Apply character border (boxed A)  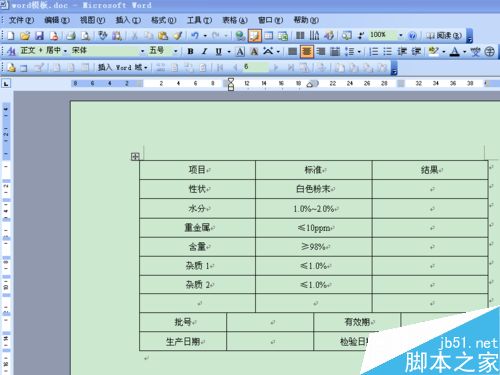point(240,51)
